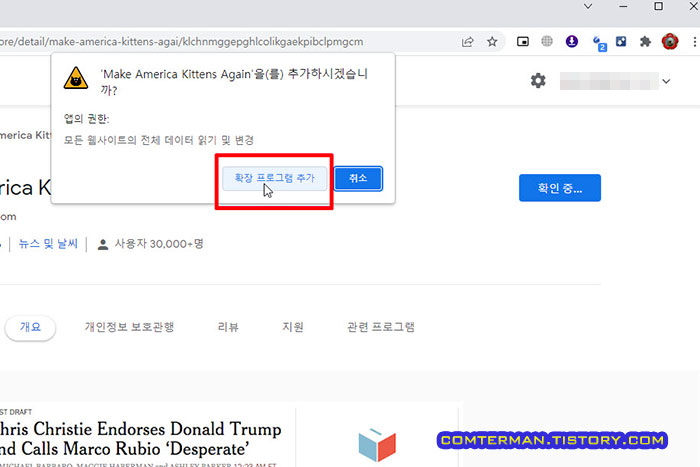700x467 pixels.
Task: Open the red profile avatar
Action: point(670,42)
